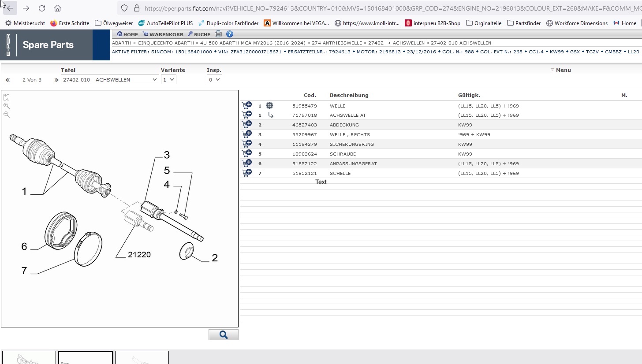The image size is (642, 364).
Task: Open the Variante dropdown
Action: point(168,80)
